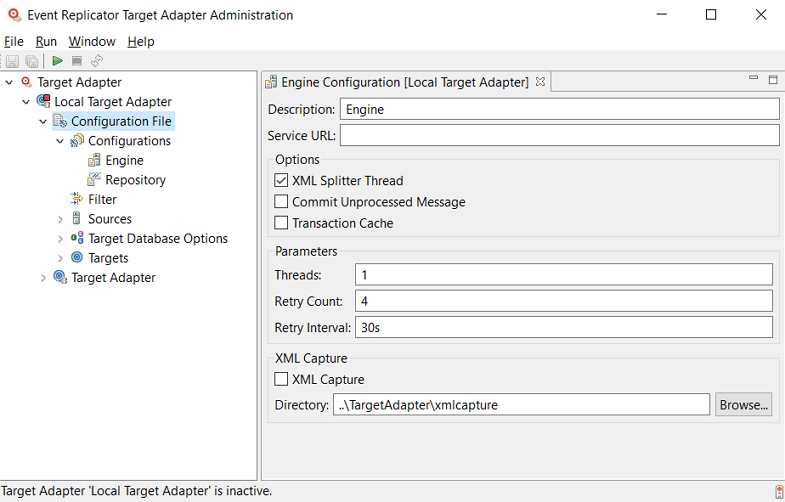Viewport: 785px width, 502px height.
Task: Enable Commit Unprocessed Message option
Action: tap(281, 202)
